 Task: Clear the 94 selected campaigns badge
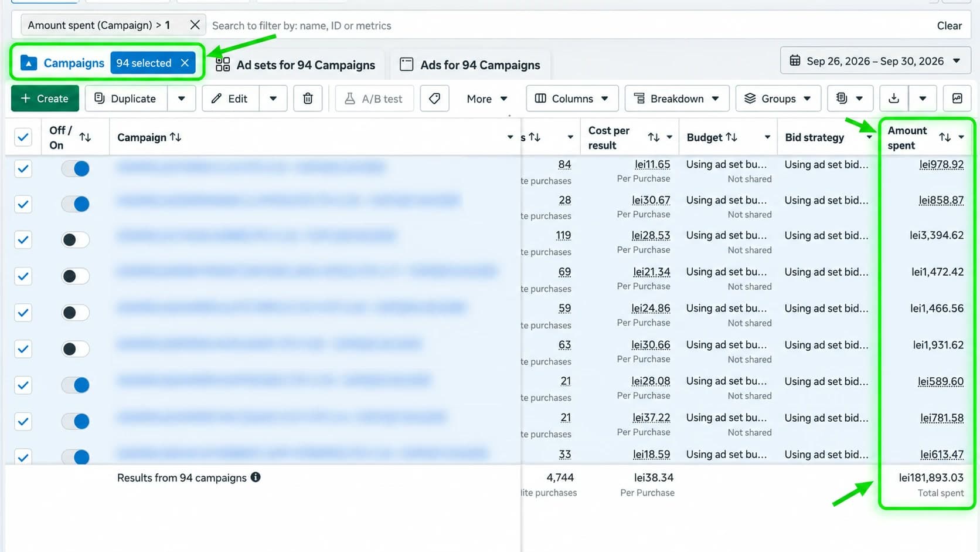[x=185, y=63]
